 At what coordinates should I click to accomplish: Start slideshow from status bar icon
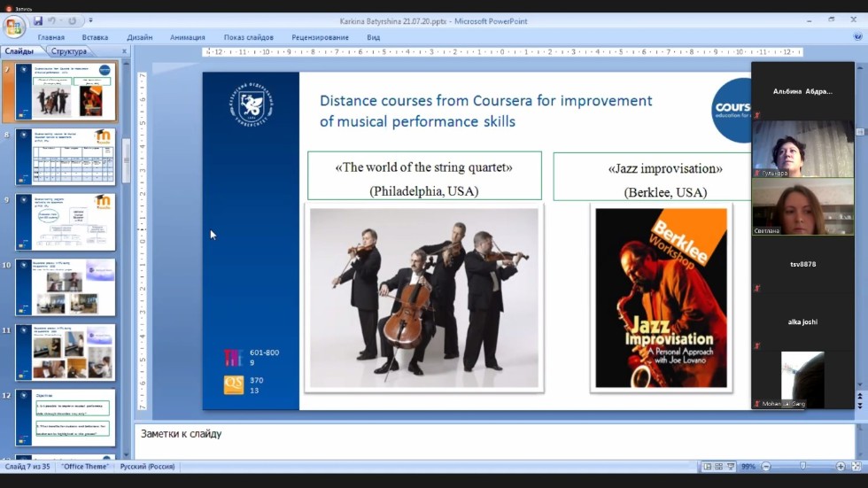coord(731,466)
